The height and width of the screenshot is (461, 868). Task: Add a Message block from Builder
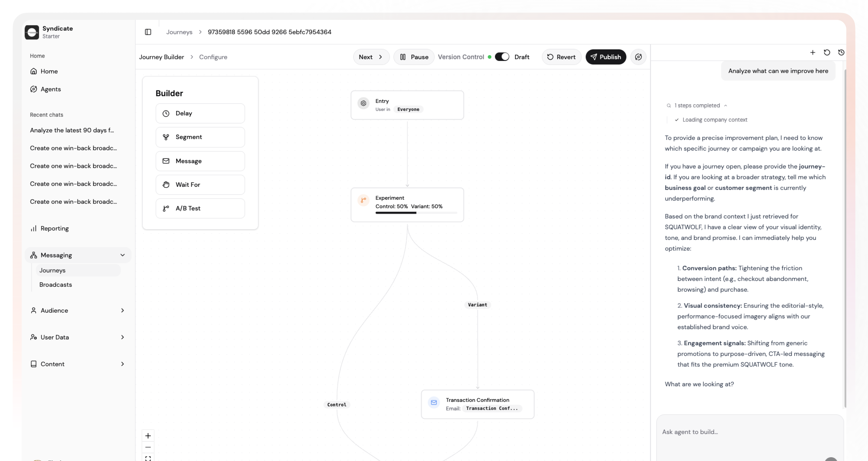click(200, 161)
